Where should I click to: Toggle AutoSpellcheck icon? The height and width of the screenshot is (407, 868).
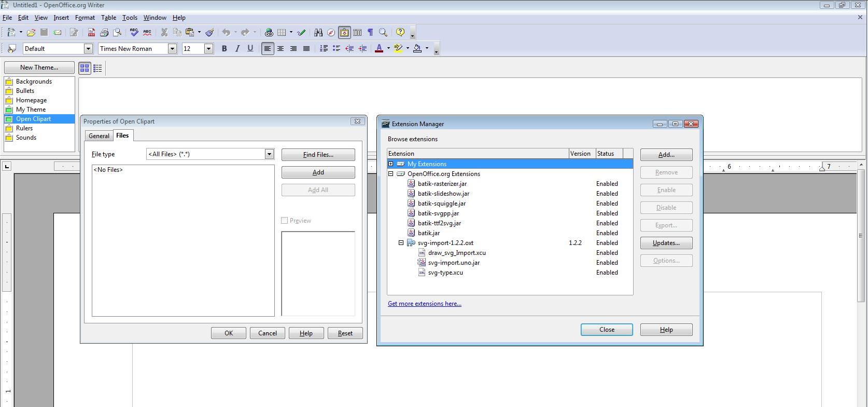tap(147, 32)
